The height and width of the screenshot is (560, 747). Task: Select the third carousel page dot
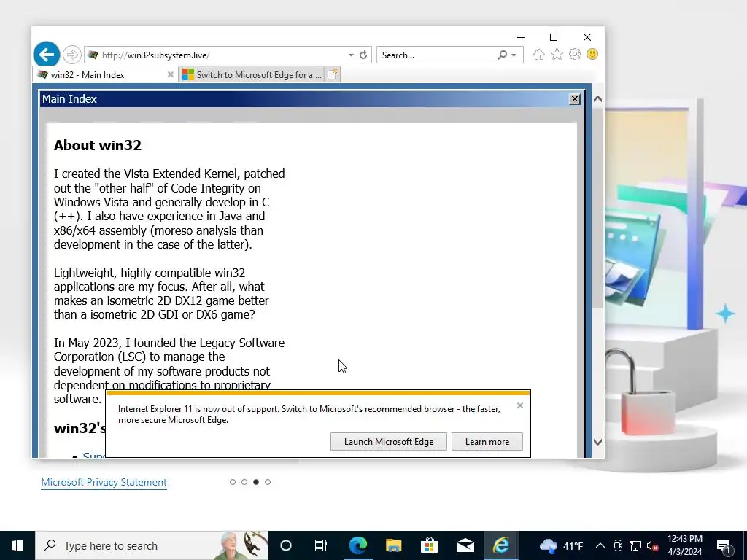coord(256,482)
